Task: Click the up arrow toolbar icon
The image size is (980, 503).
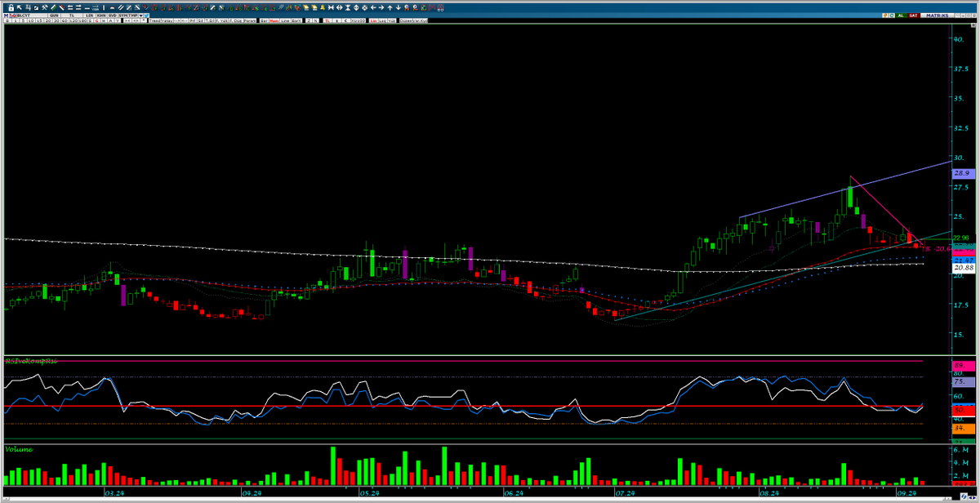Action: coord(390,7)
